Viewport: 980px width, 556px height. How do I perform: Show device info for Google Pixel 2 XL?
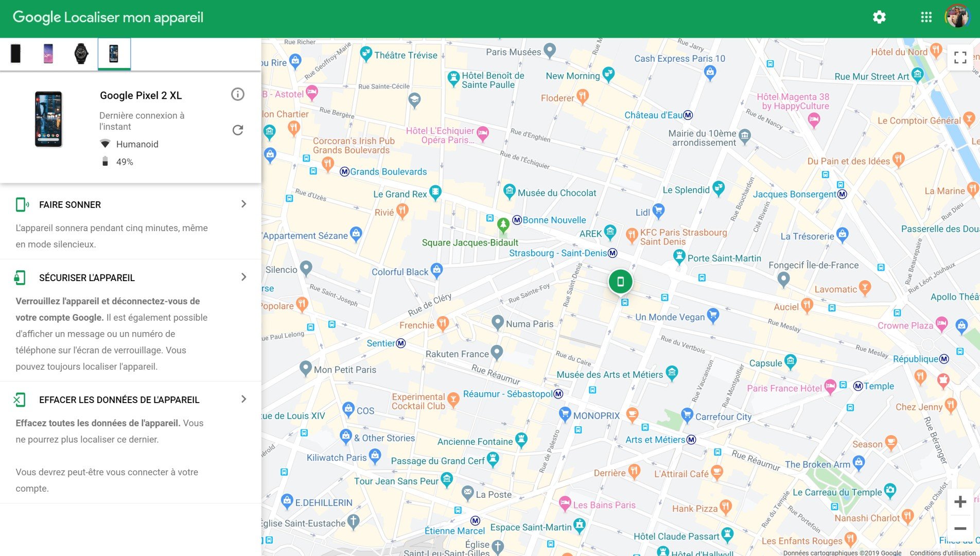tap(237, 94)
